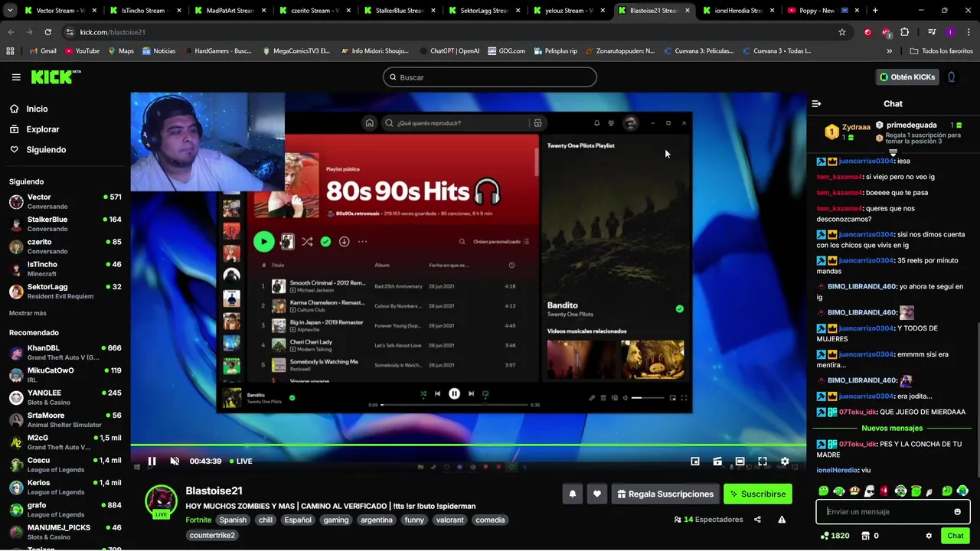Screen dimensions: 980x551
Task: Click Nuevos mensajes in chat
Action: click(x=892, y=429)
